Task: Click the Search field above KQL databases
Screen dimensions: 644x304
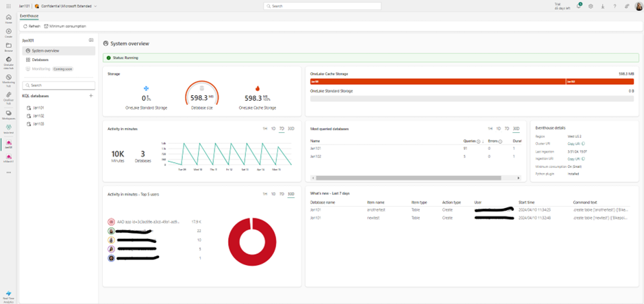Action: coord(59,85)
